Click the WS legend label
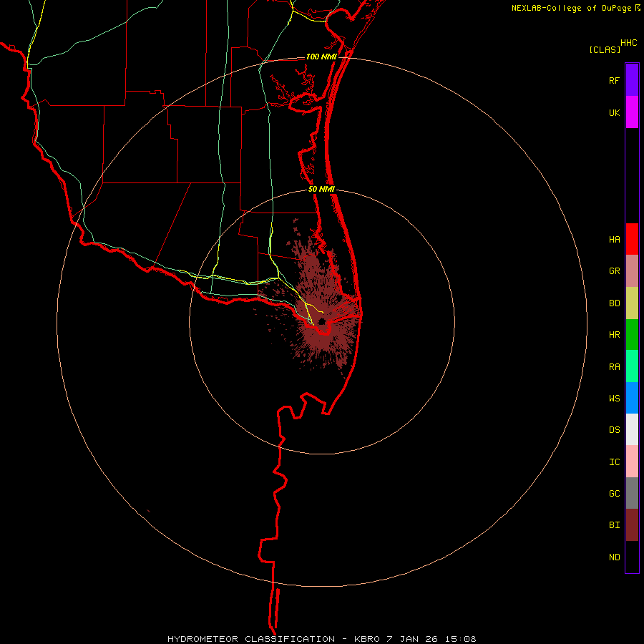Screen dimensions: 644x644 coord(614,398)
